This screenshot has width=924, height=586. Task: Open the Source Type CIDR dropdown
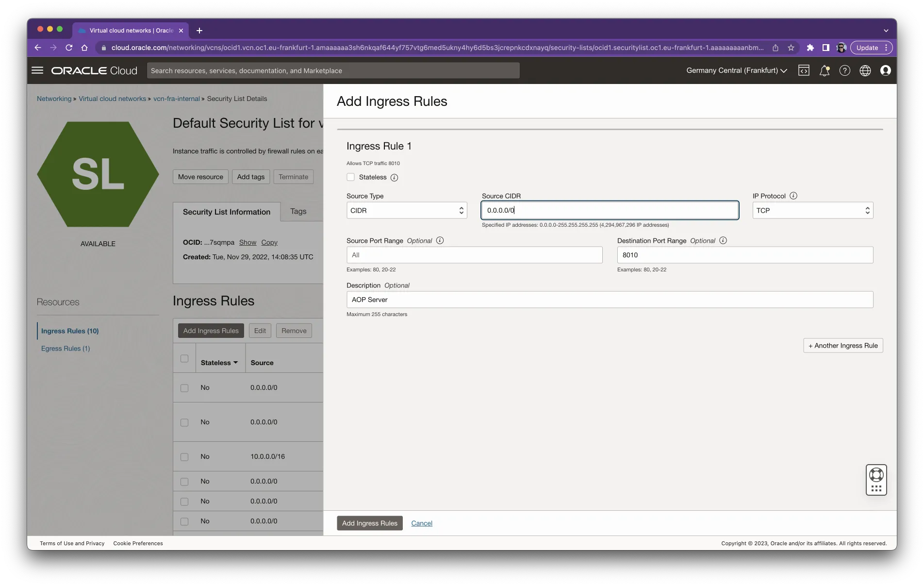click(x=407, y=210)
